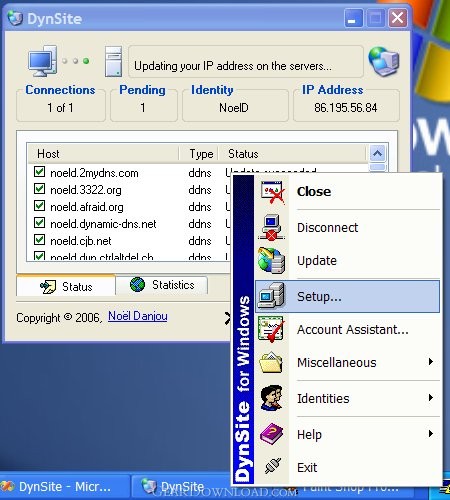Image resolution: width=450 pixels, height=500 pixels.
Task: Sort list by Type column header
Action: pyautogui.click(x=199, y=154)
